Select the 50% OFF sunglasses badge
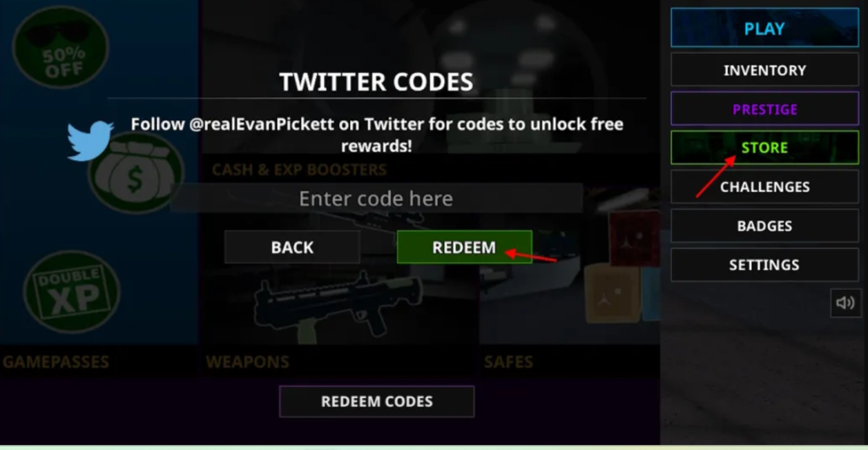The width and height of the screenshot is (868, 450). click(x=61, y=47)
